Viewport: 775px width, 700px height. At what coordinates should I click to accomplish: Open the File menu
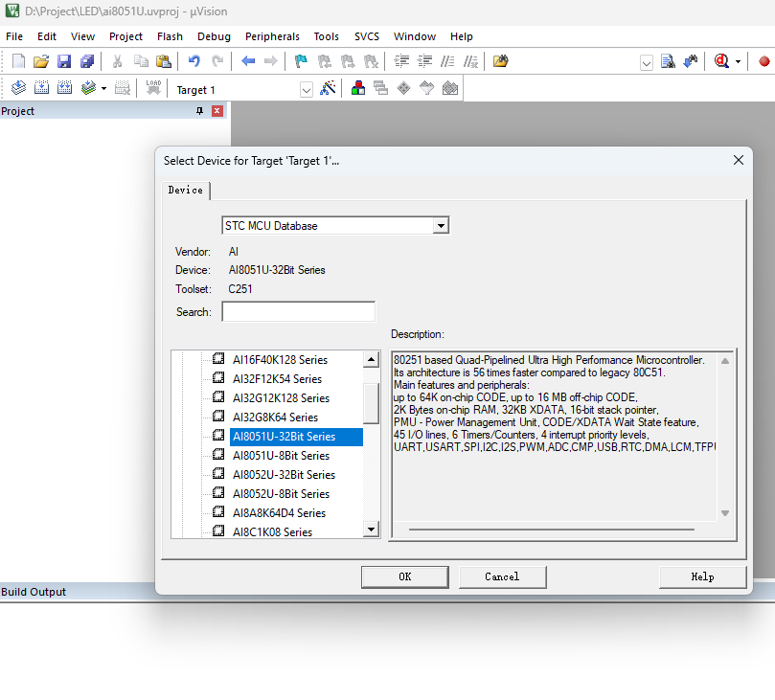pos(14,36)
